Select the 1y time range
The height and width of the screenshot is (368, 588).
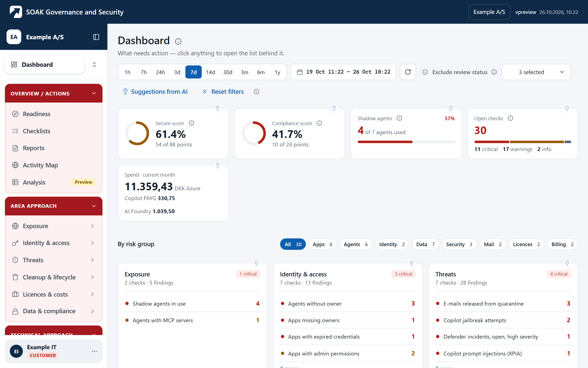277,72
